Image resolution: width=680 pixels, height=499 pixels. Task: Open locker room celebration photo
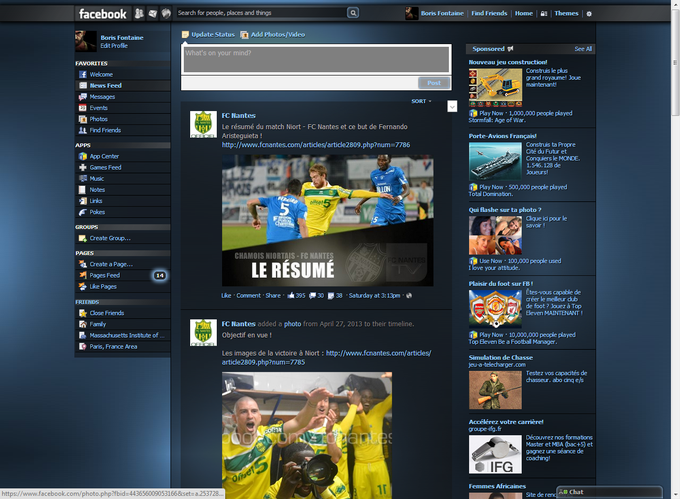[307, 435]
